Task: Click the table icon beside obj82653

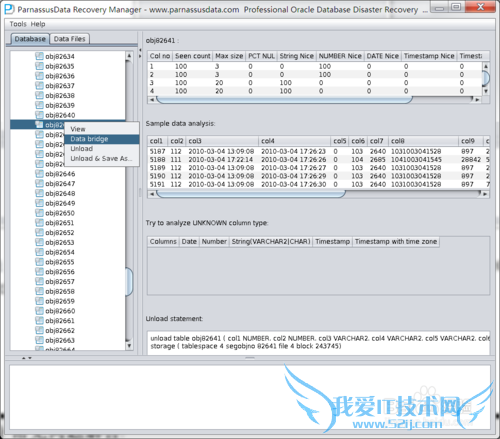Action: click(x=39, y=242)
